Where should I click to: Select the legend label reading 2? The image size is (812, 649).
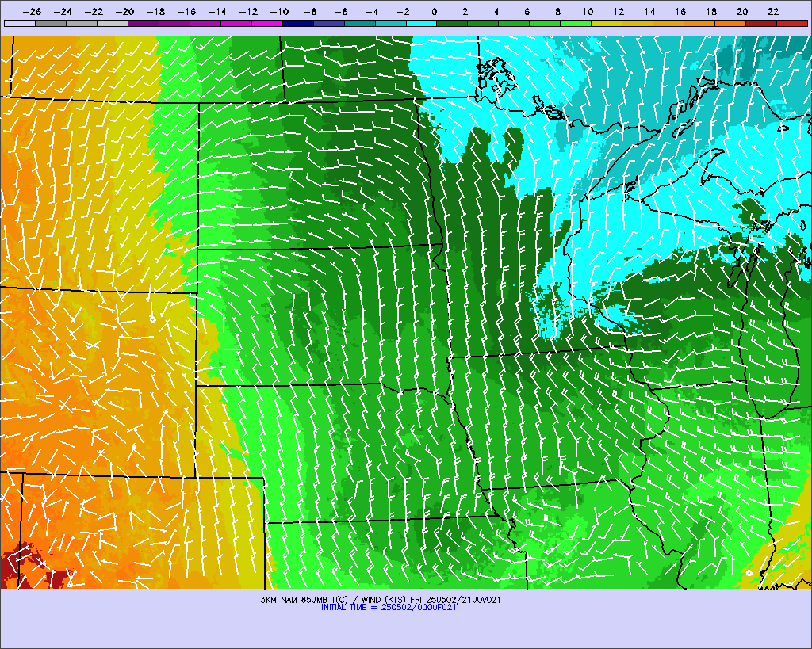click(x=465, y=12)
